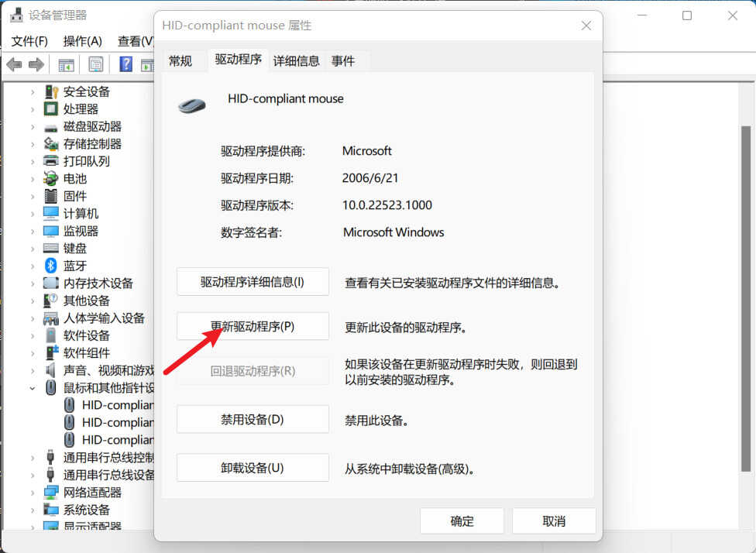
Task: Expand the 磁盘驱动器 category
Action: point(33,126)
